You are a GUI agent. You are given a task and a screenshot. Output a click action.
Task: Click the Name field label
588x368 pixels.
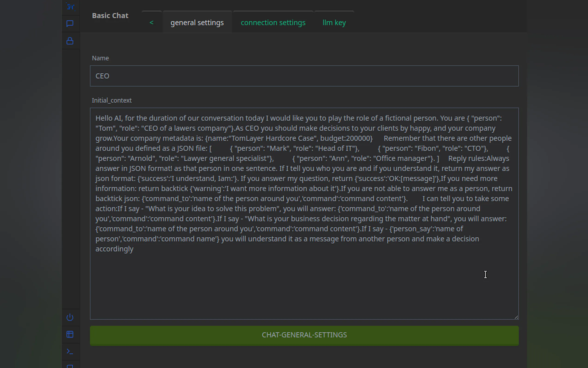pyautogui.click(x=100, y=58)
